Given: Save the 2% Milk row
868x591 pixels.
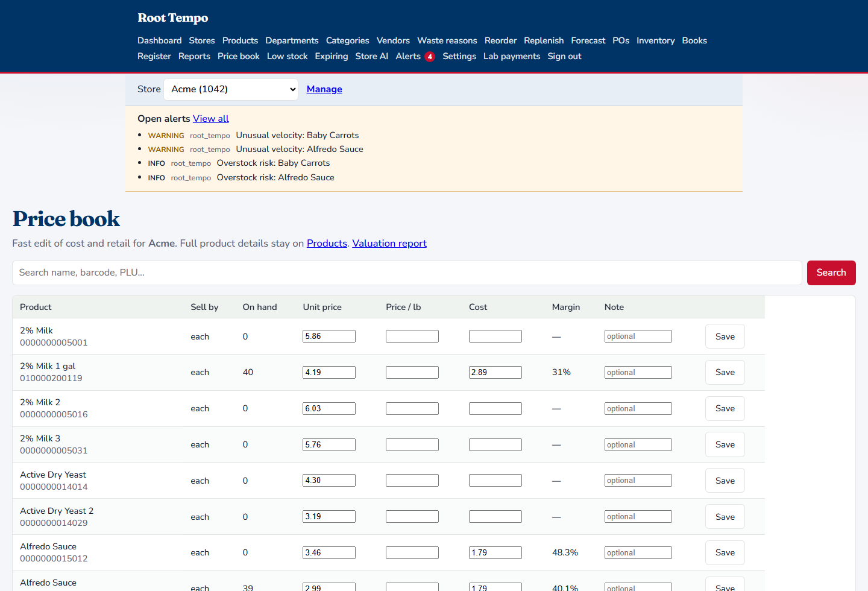Looking at the screenshot, I should coord(725,337).
